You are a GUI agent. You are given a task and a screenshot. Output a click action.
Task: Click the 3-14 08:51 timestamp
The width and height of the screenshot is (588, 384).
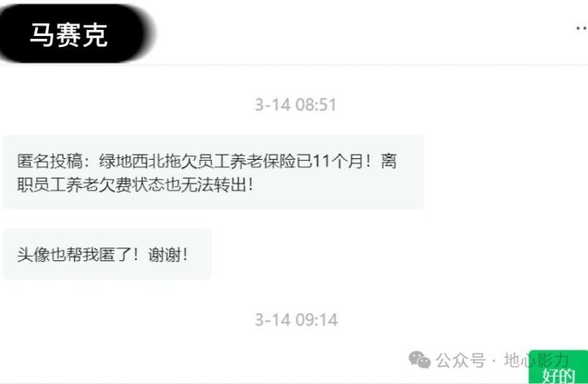click(x=296, y=105)
